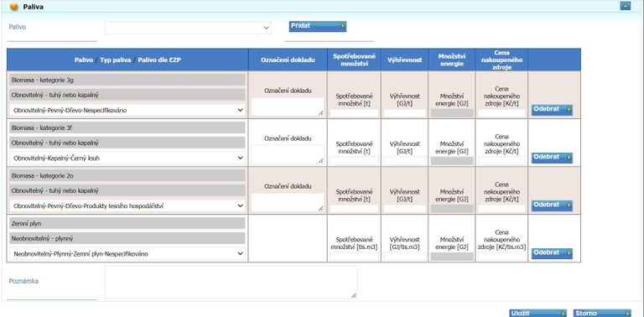
Task: Click the Poznámka text area
Action: click(231, 282)
